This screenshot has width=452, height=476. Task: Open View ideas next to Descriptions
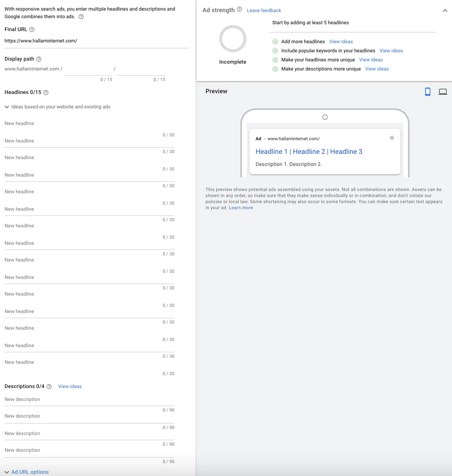click(x=70, y=387)
